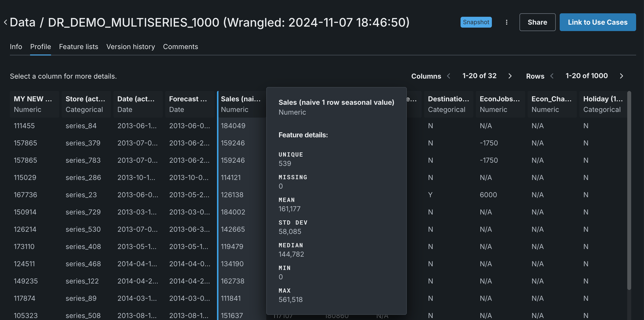Select the Forecast date column header
The width and height of the screenshot is (644, 320).
[x=189, y=104]
